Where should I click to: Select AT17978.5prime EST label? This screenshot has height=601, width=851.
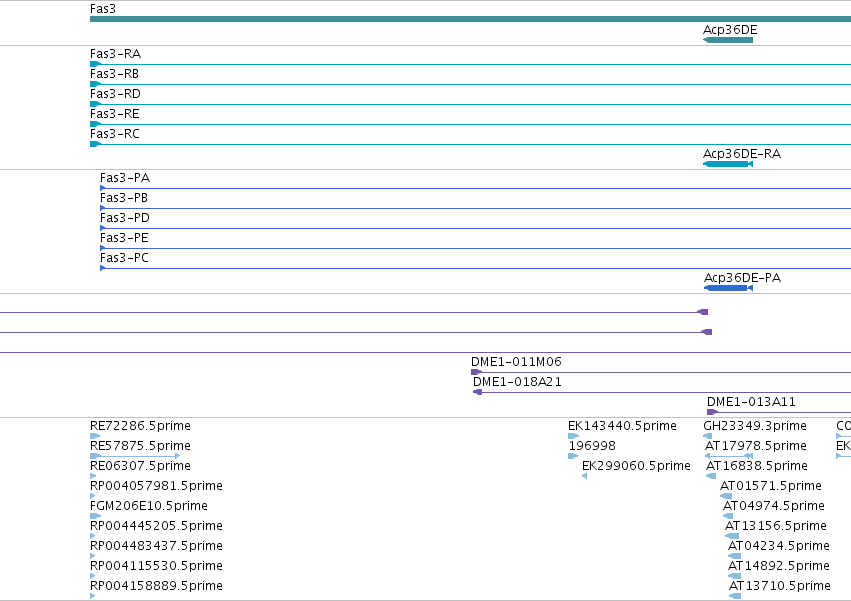[x=755, y=446]
